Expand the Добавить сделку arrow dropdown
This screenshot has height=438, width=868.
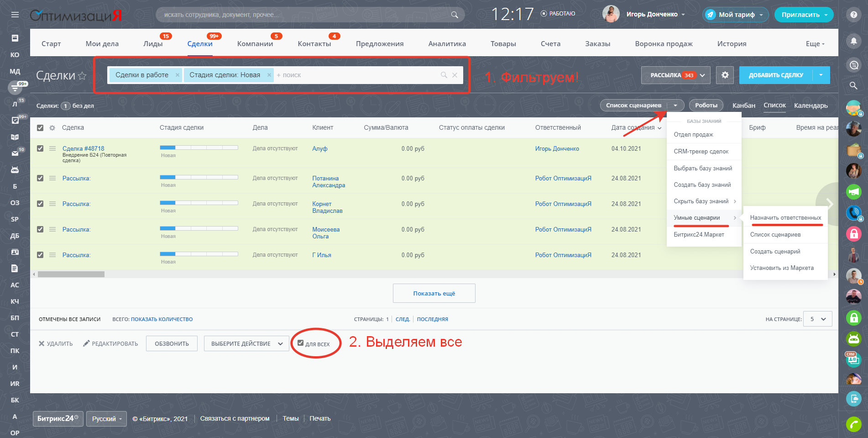coord(821,75)
